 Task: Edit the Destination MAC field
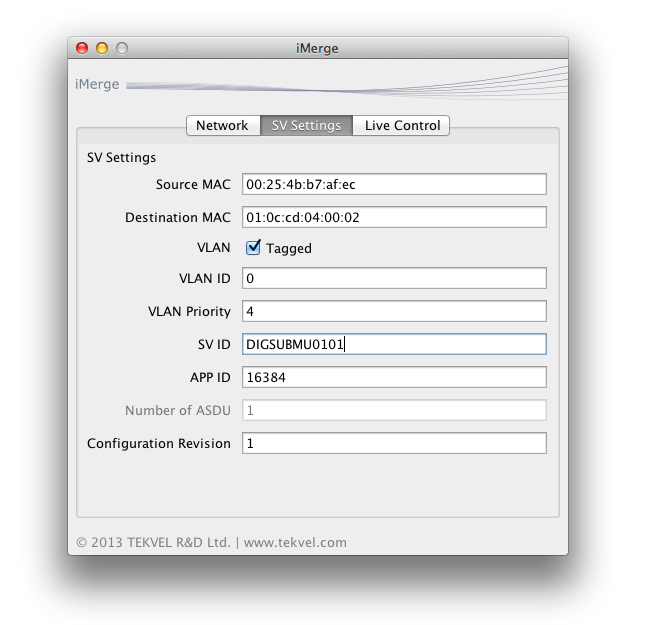tap(394, 217)
